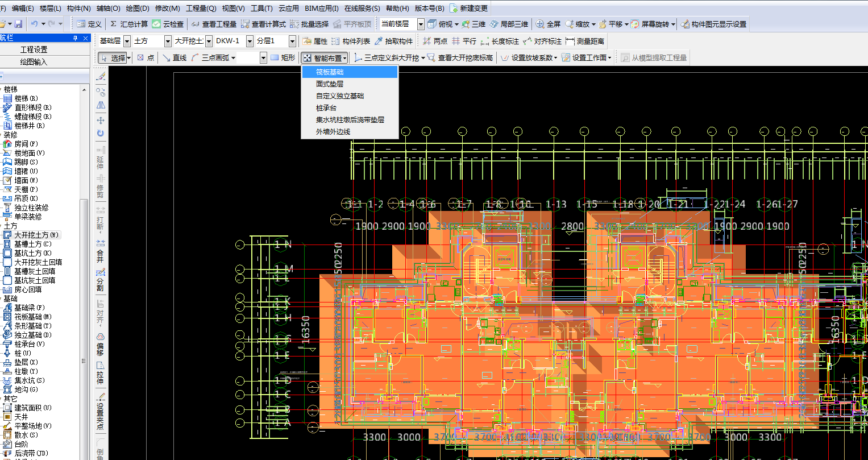Run 汇总计算 summary calculation
This screenshot has height=460, width=868.
[x=128, y=24]
